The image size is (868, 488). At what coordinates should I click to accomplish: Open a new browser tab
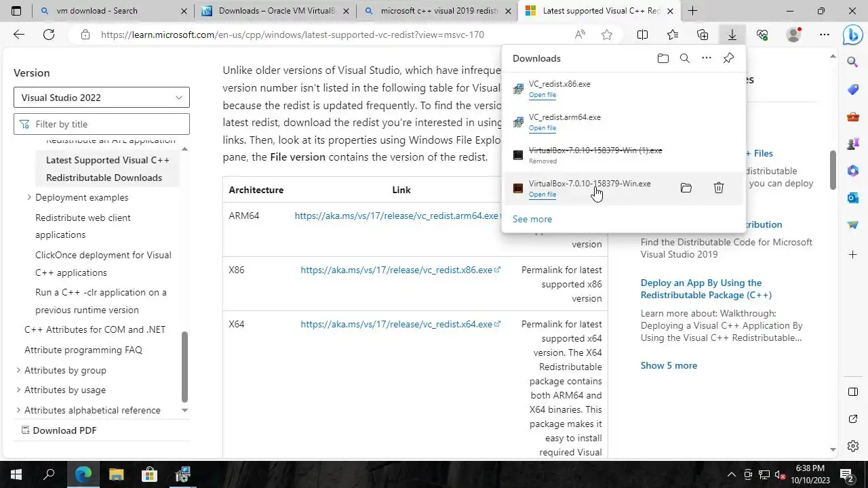pos(692,11)
